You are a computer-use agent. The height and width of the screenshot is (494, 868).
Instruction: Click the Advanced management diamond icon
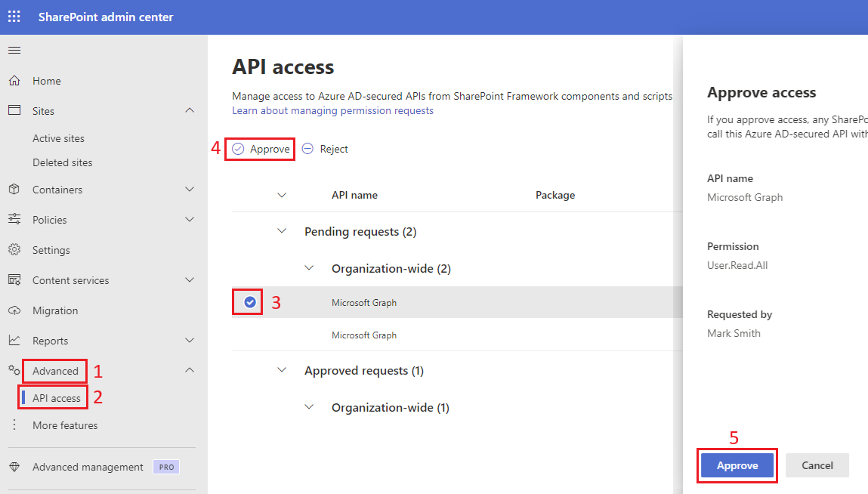pyautogui.click(x=14, y=467)
